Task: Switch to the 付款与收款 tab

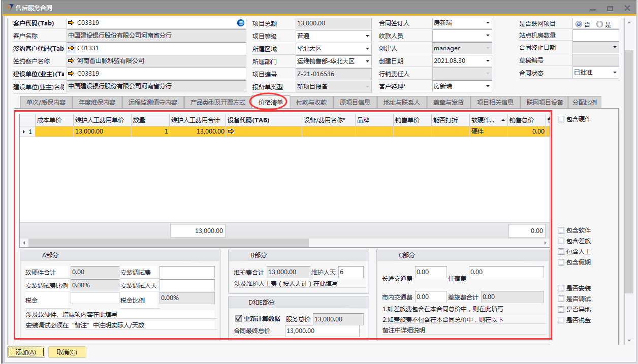Action: [311, 102]
